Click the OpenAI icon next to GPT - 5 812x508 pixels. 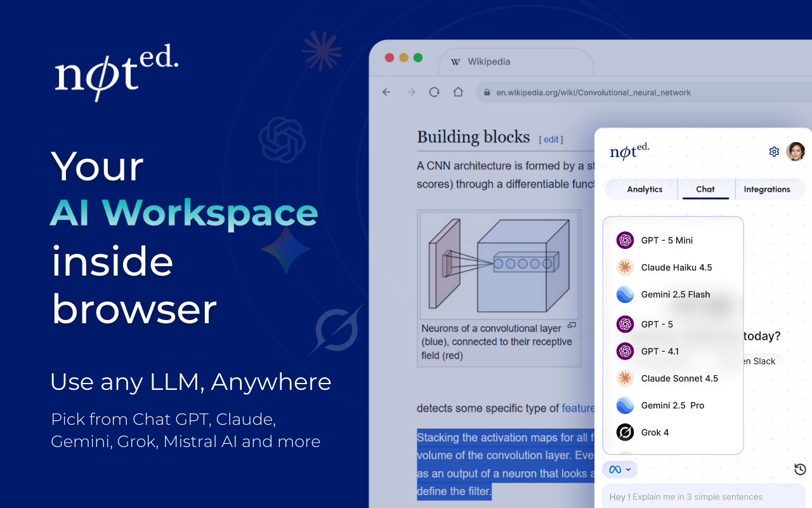pyautogui.click(x=624, y=324)
